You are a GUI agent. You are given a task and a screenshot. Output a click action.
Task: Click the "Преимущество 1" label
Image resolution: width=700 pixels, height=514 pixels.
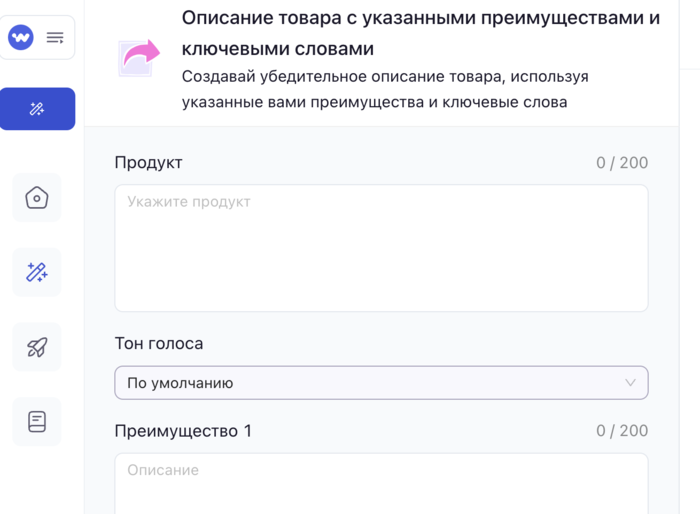183,431
